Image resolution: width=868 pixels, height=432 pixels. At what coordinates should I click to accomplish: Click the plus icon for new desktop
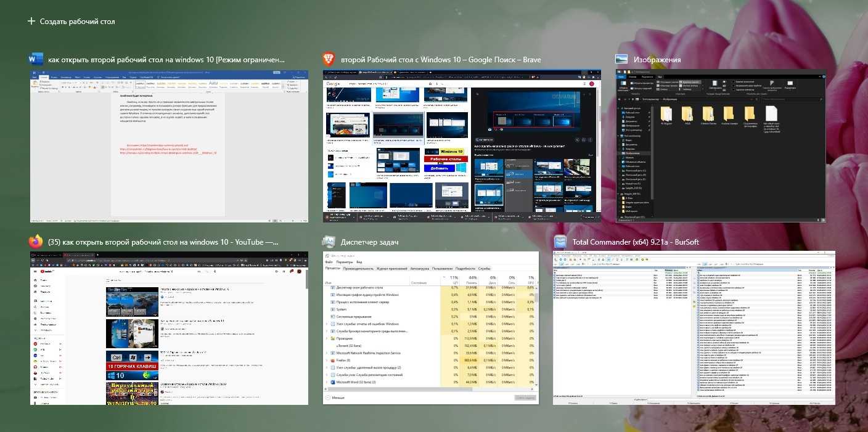pyautogui.click(x=31, y=22)
